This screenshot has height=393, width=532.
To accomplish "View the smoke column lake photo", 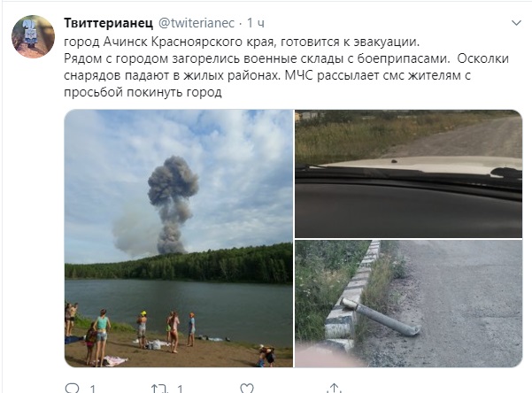I will pyautogui.click(x=179, y=238).
